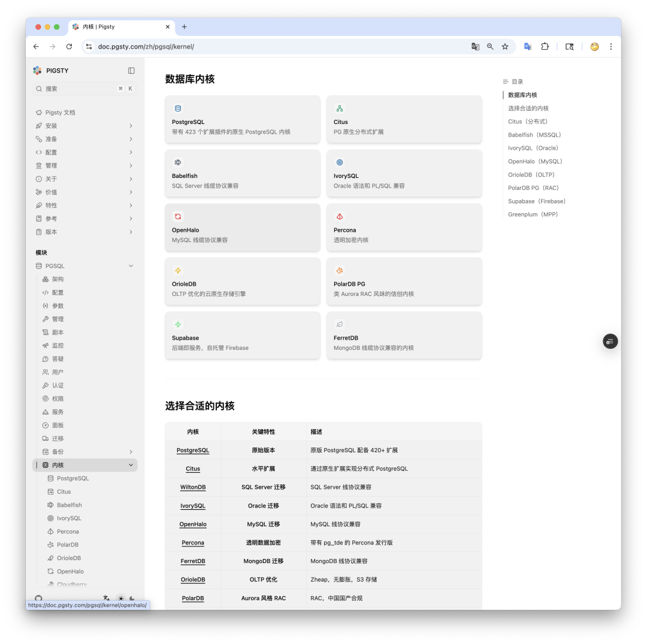Expand the 配置 top-level sidebar section chevron
This screenshot has width=647, height=644.
131,152
